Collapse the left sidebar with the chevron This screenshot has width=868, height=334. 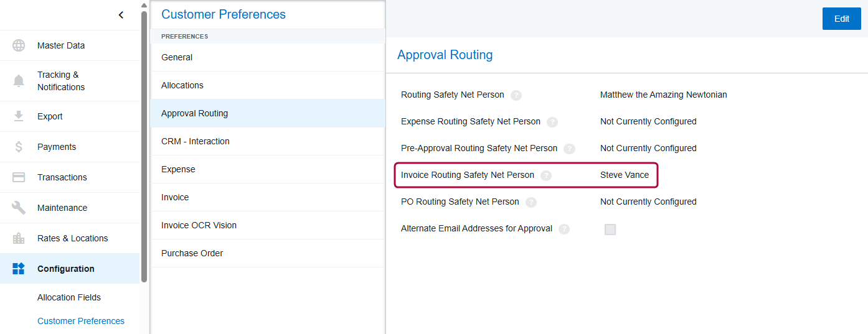(x=121, y=15)
